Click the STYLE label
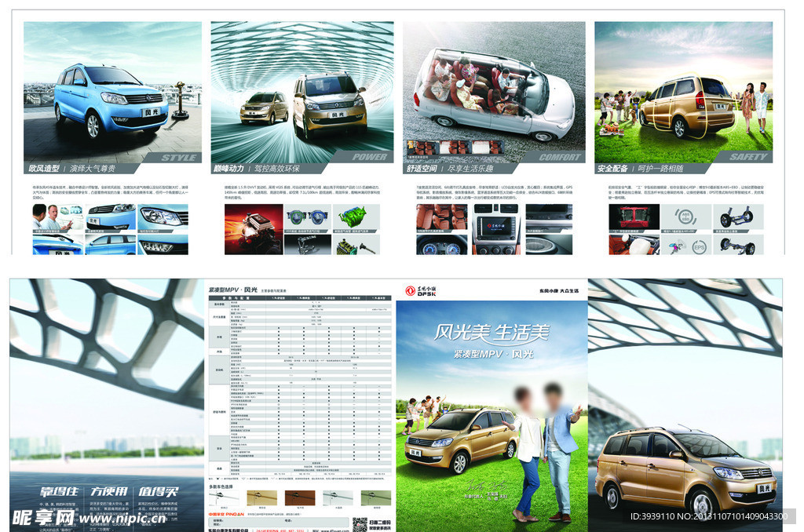Image resolution: width=804 pixels, height=532 pixels. click(179, 158)
